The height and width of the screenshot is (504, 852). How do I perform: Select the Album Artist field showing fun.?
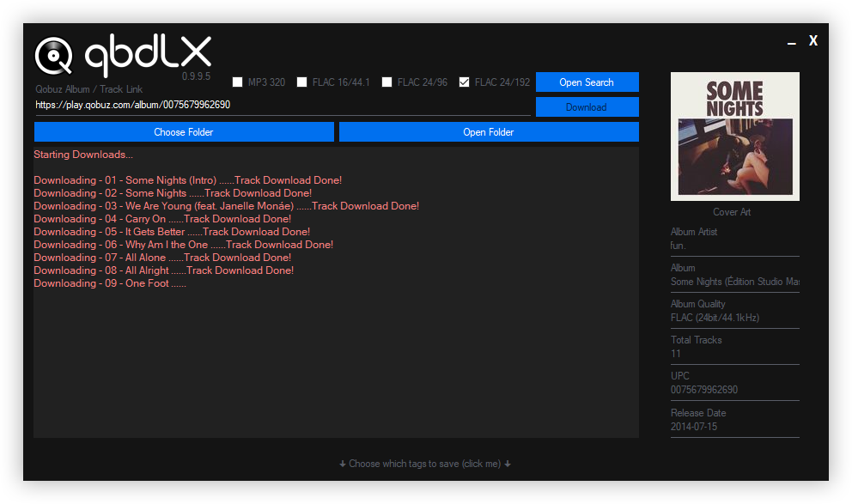pyautogui.click(x=734, y=246)
